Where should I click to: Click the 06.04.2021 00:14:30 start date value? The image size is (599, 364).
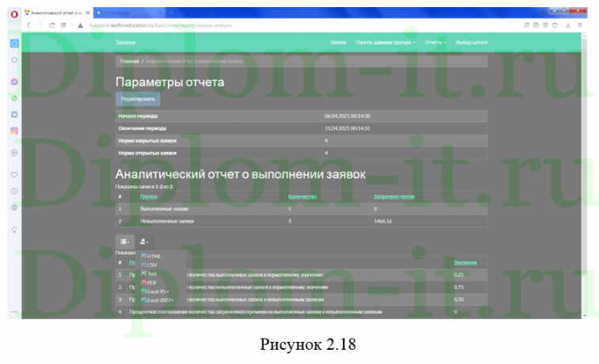click(x=347, y=116)
